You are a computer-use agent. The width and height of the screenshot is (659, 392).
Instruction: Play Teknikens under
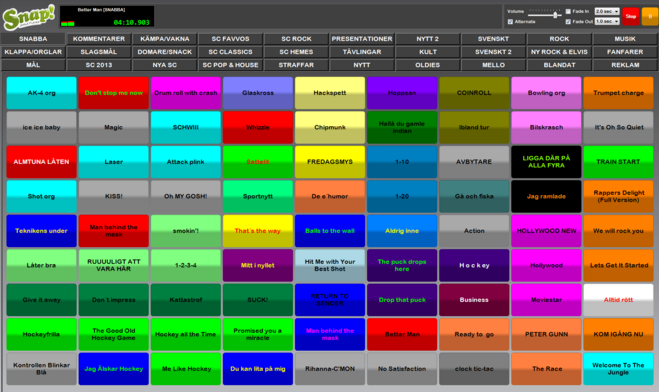pos(42,231)
